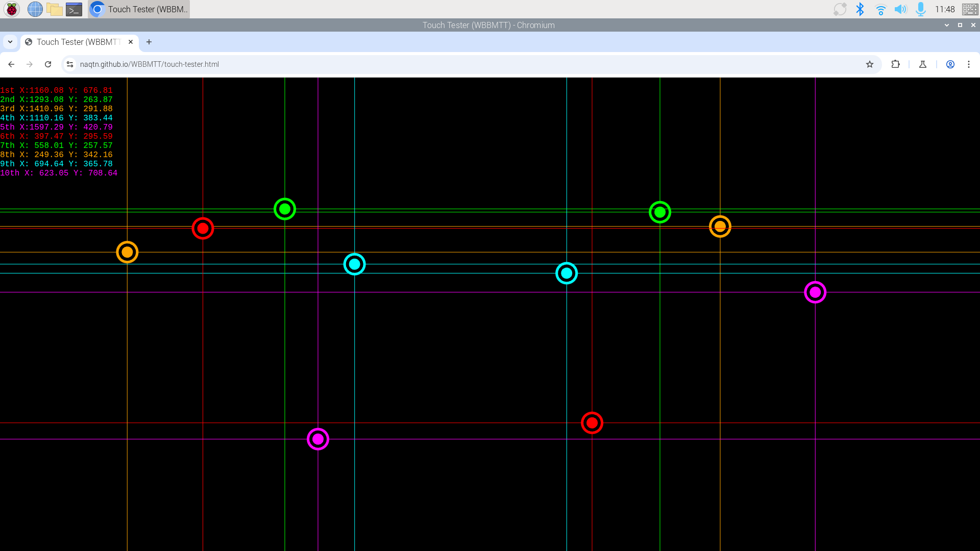Expand the Chromium tab search dropdown

pos(10,42)
